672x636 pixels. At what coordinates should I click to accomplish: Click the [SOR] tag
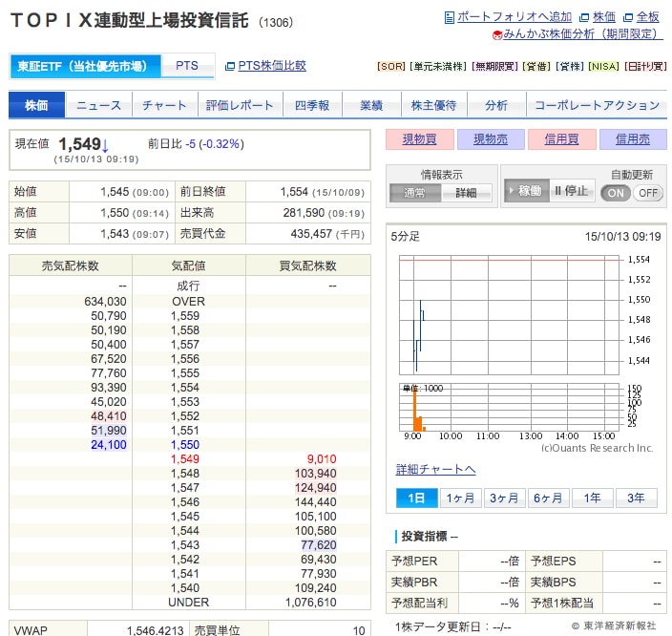tap(390, 67)
